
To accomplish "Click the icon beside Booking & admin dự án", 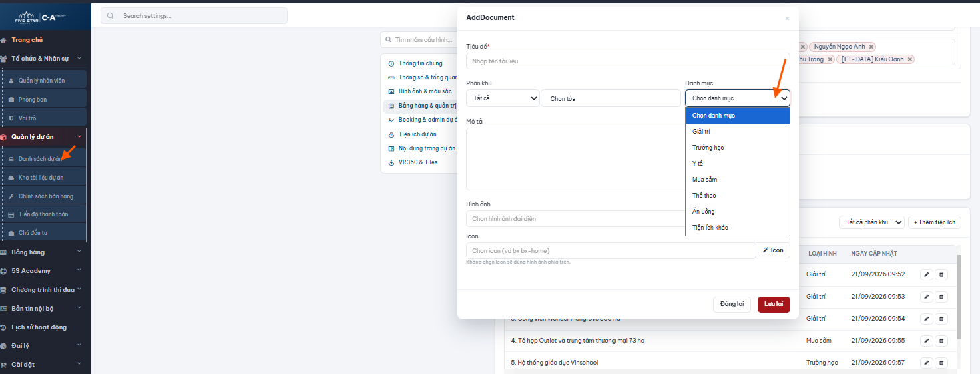I will pos(391,120).
